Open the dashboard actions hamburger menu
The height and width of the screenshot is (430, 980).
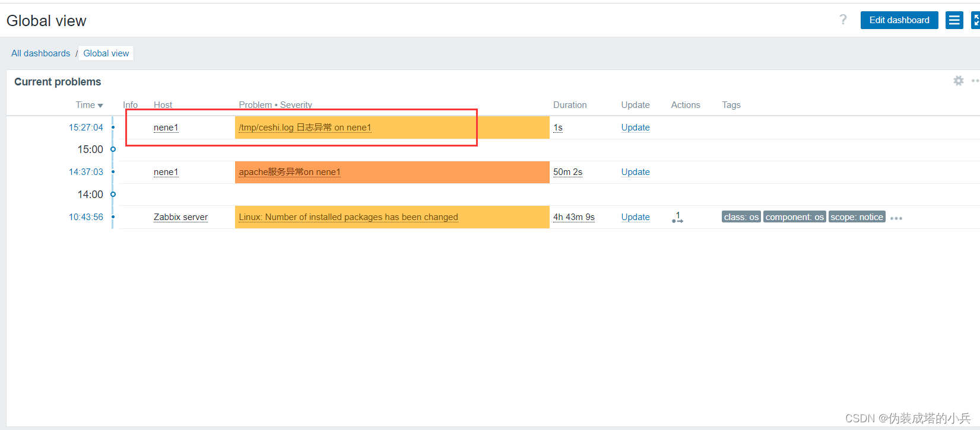click(x=954, y=20)
